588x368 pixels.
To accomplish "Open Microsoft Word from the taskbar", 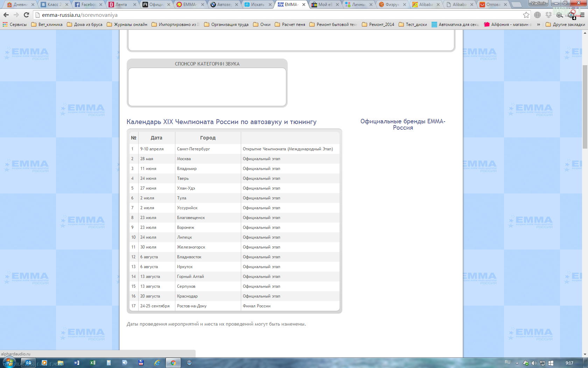I will click(77, 363).
